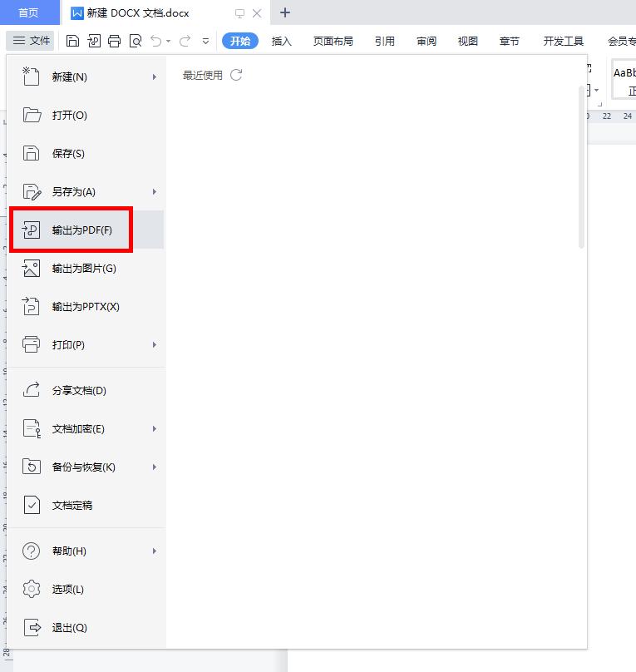Choose 分享文档(D) menu entry

pos(86,390)
